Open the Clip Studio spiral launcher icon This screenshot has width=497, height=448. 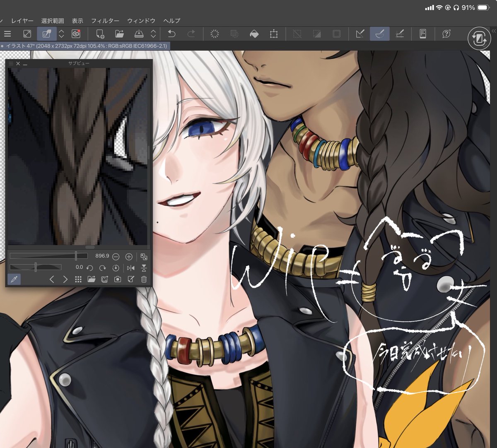(76, 34)
